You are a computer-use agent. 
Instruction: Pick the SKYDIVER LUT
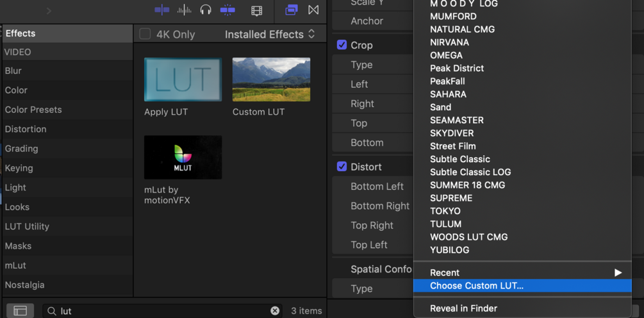[x=452, y=133]
